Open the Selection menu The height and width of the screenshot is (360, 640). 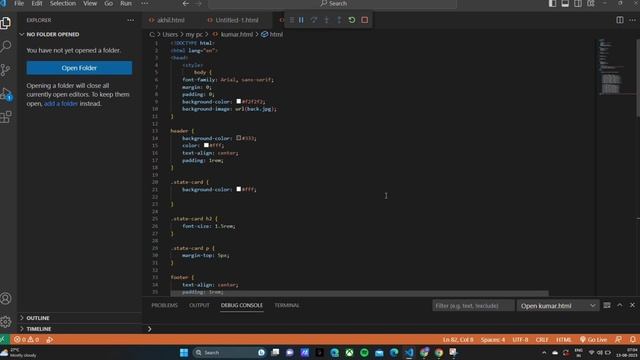tap(62, 4)
